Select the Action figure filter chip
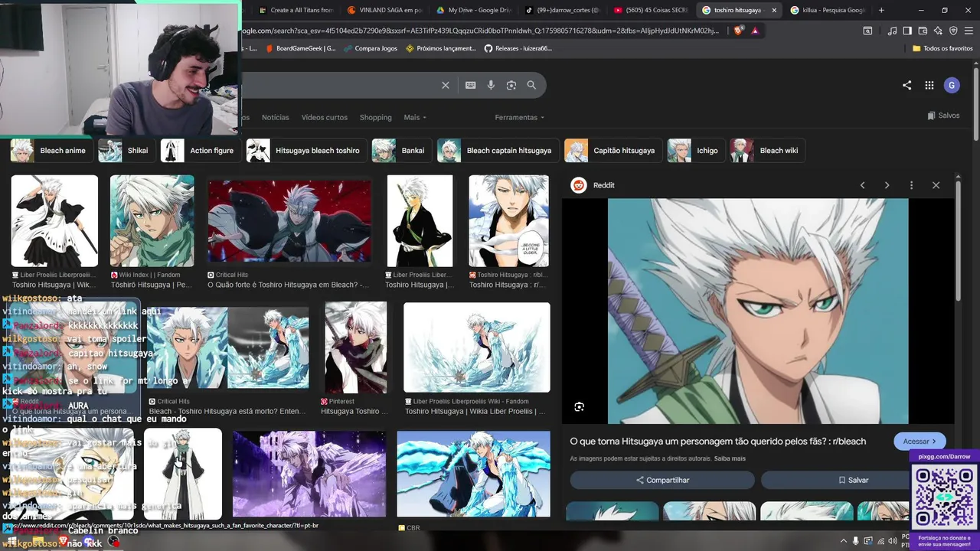The image size is (980, 551). [200, 151]
